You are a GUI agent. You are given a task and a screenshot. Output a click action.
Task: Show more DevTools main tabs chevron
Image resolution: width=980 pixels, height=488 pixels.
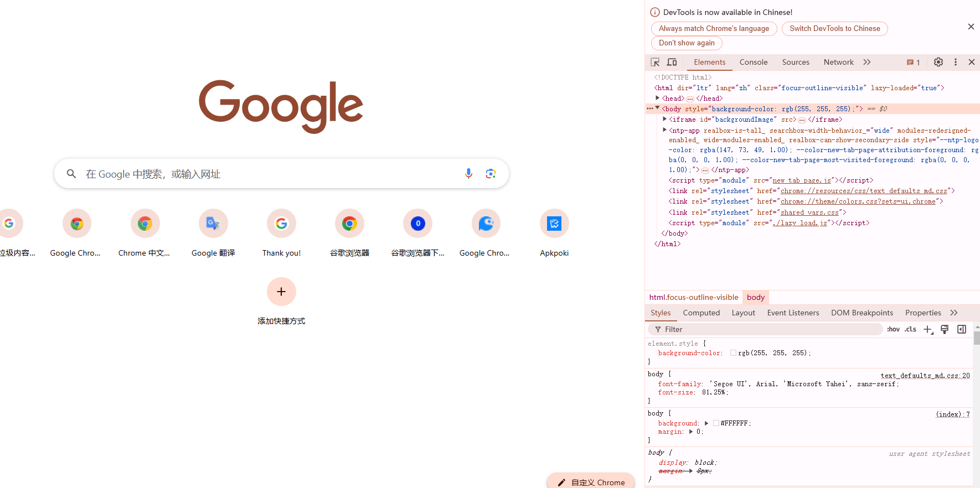(x=867, y=62)
